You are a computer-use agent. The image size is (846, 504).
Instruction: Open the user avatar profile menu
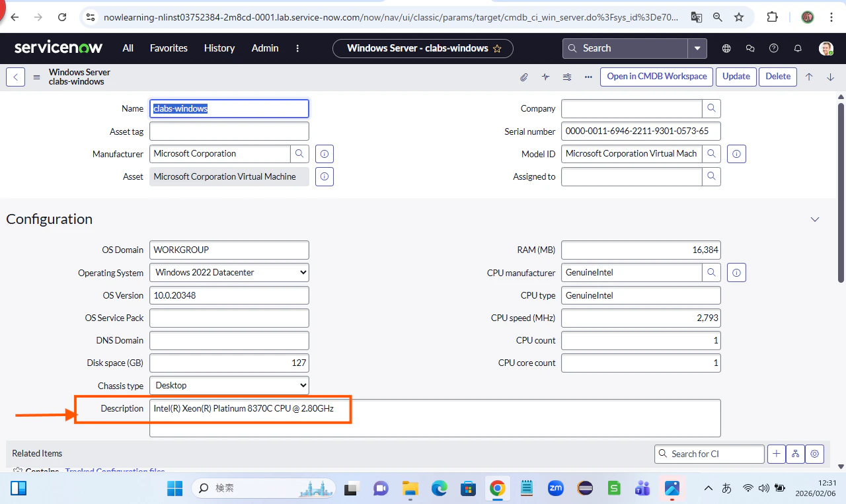pyautogui.click(x=826, y=48)
